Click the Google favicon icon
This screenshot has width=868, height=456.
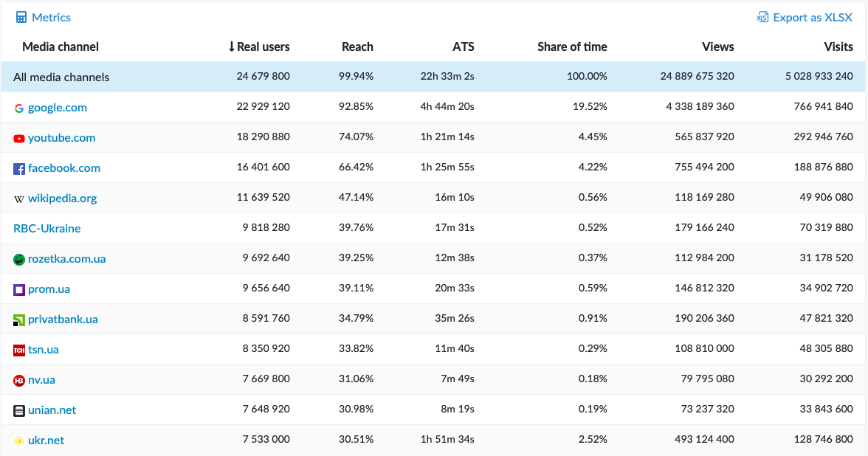[19, 108]
